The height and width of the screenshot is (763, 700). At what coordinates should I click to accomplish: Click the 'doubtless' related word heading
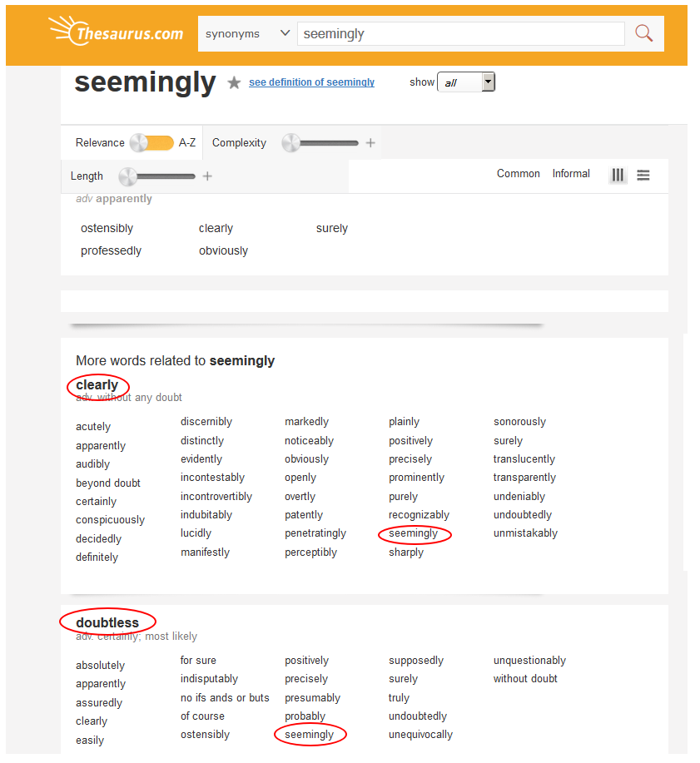pyautogui.click(x=107, y=622)
